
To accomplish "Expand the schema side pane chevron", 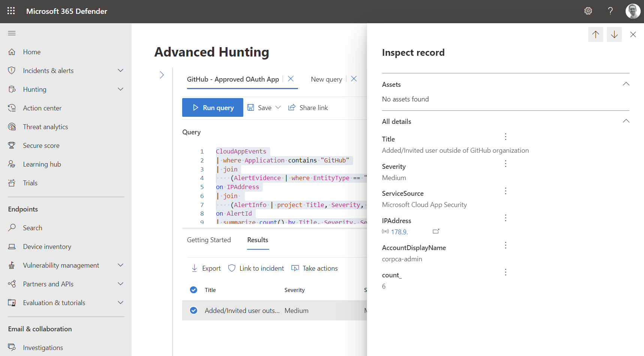I will click(x=162, y=75).
